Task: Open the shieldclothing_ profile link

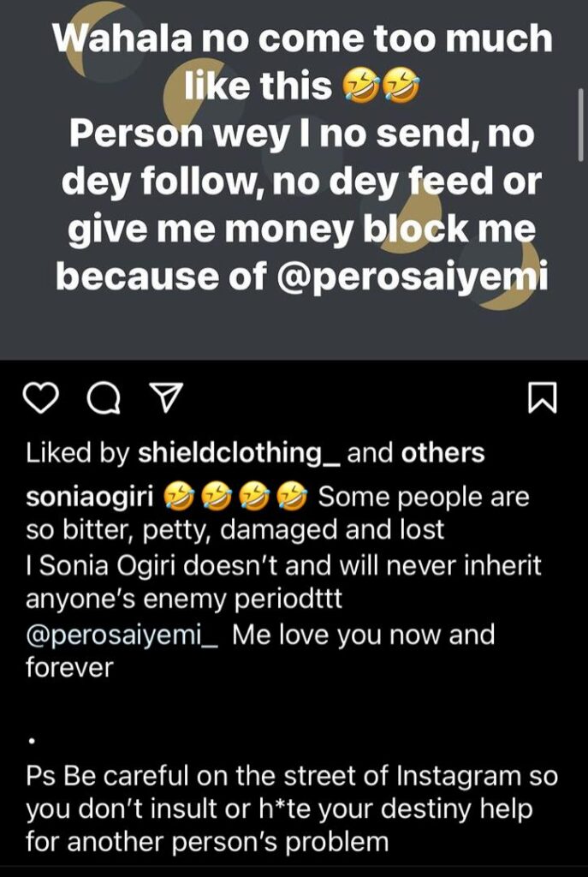Action: pyautogui.click(x=239, y=454)
